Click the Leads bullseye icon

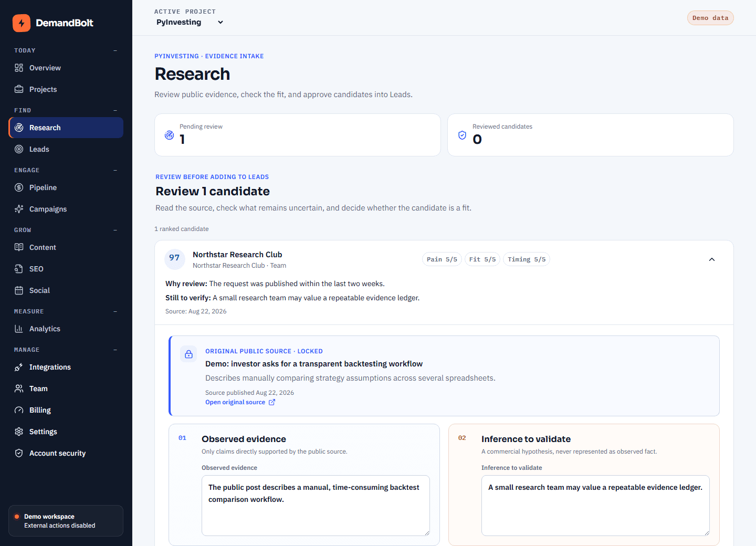19,149
